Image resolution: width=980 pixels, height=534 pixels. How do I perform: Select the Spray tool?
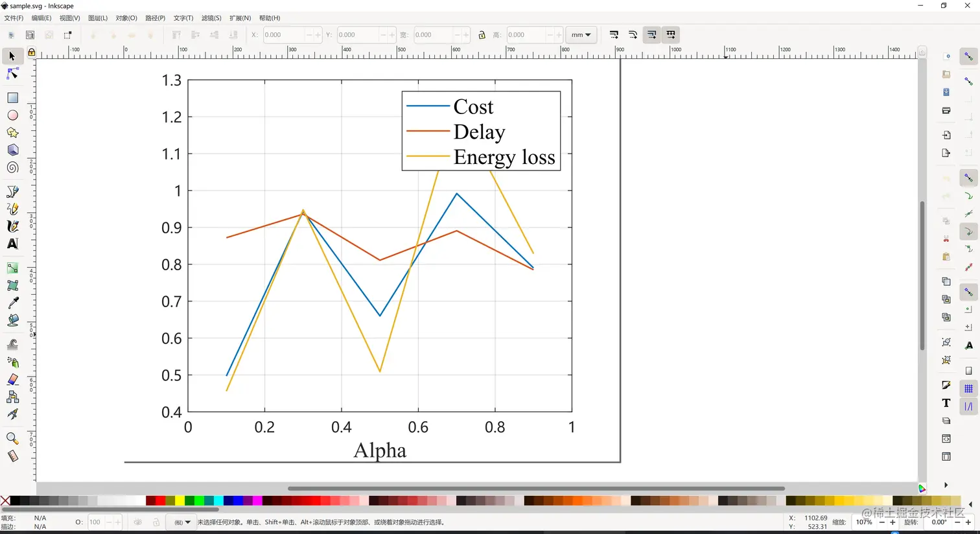(12, 362)
